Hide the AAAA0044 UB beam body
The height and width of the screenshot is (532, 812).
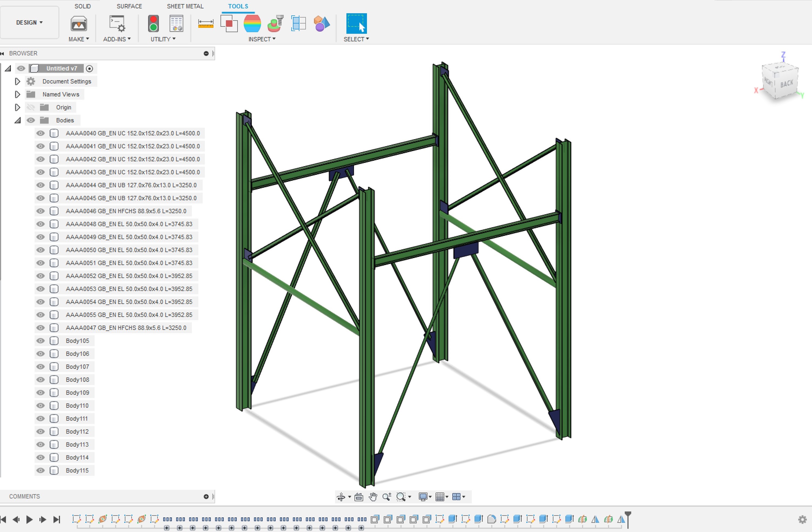click(x=41, y=185)
